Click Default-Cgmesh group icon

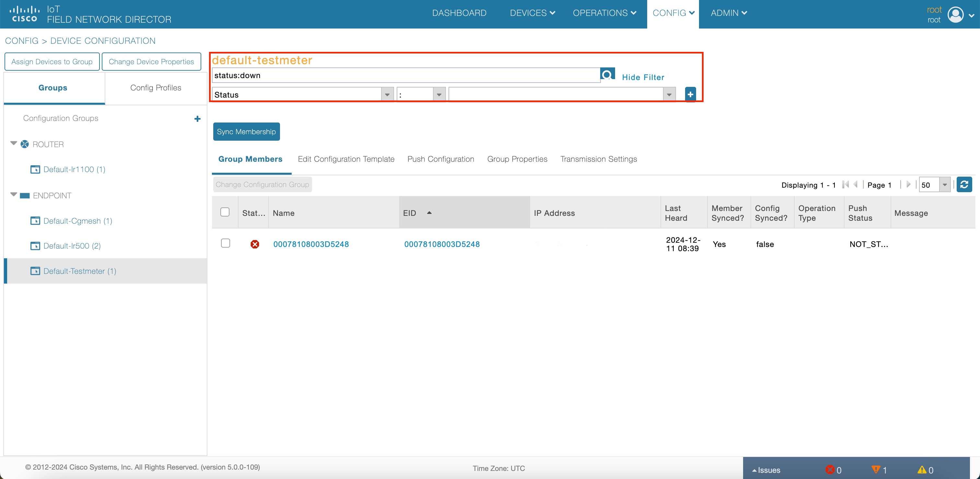pos(35,221)
